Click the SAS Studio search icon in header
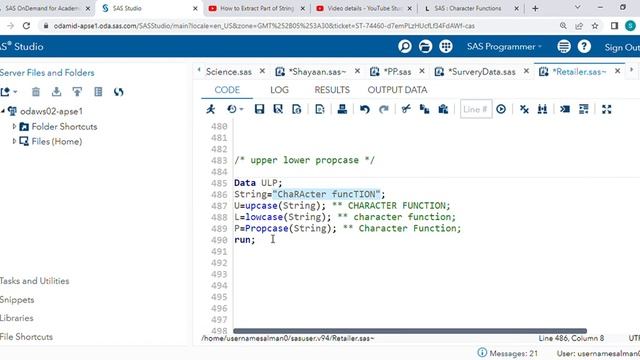640x360 pixels. (x=405, y=47)
